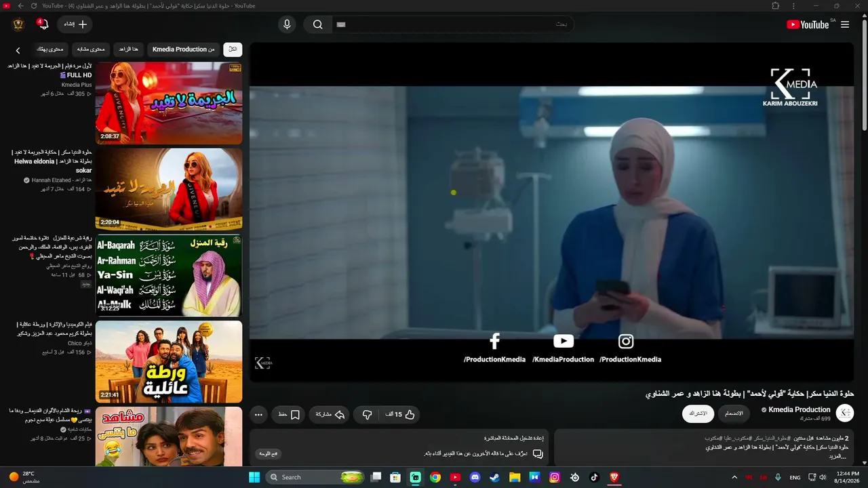Open the Create (إنشاء) button
This screenshot has height=488, width=868.
75,24
